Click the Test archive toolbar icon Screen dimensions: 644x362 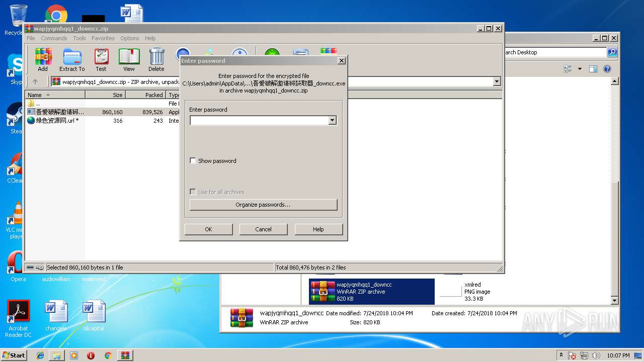(x=101, y=60)
